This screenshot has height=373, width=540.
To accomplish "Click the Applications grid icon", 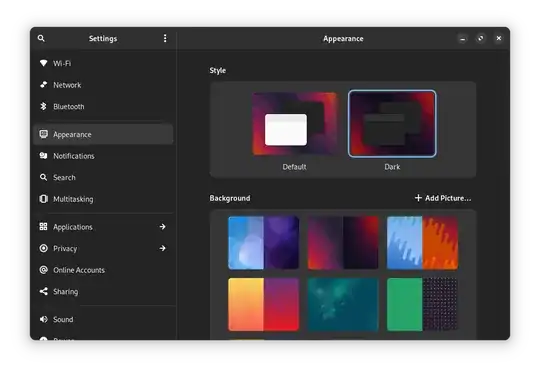I will [x=43, y=227].
